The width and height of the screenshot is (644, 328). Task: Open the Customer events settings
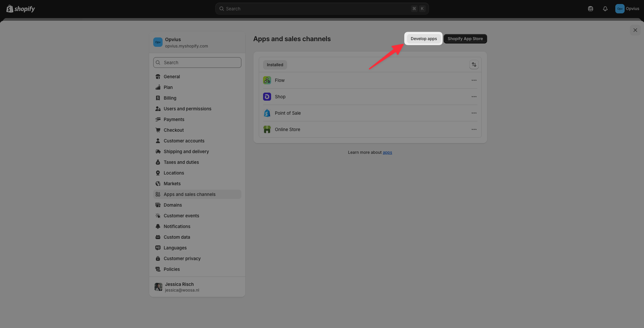pos(197,216)
